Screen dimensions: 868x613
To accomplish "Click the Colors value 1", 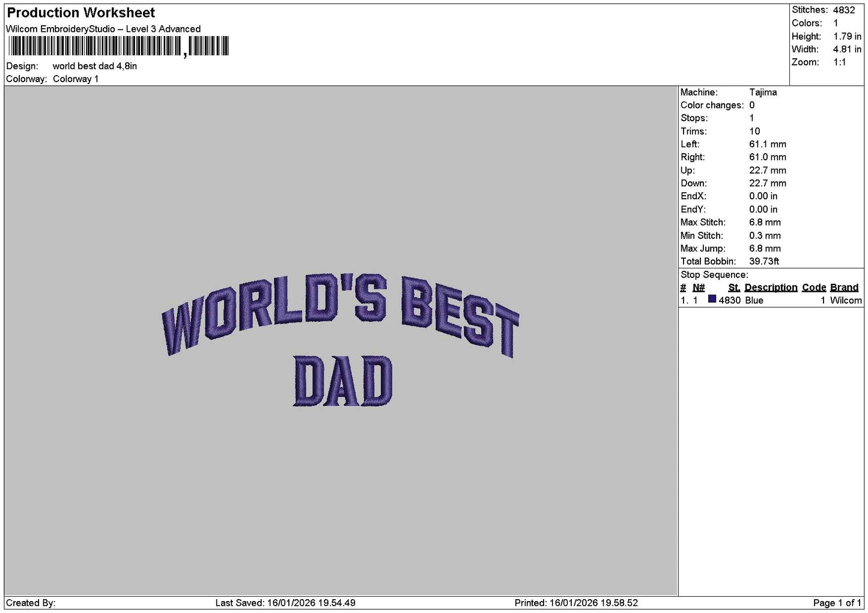I will 836,23.
